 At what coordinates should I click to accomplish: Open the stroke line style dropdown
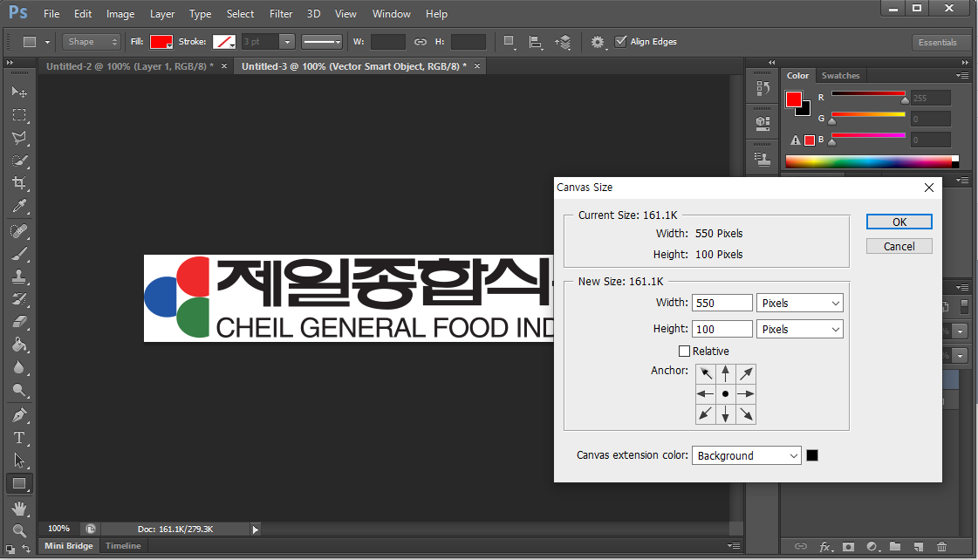coord(322,42)
